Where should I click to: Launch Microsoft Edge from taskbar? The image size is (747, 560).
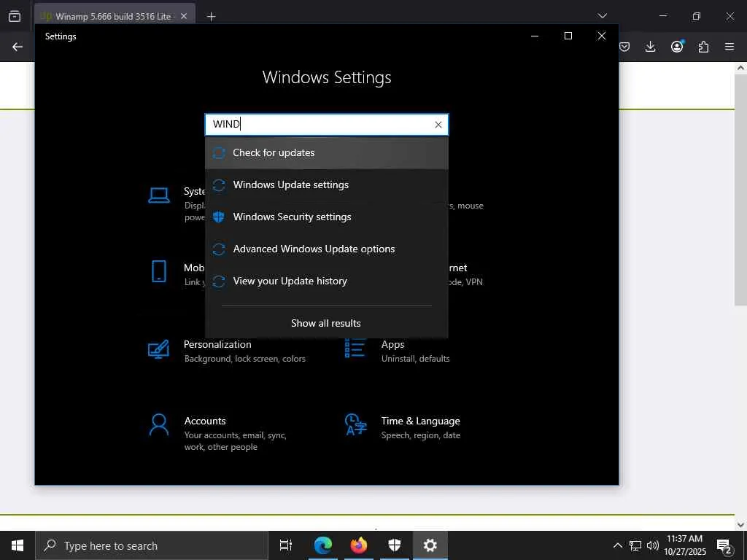pos(322,545)
